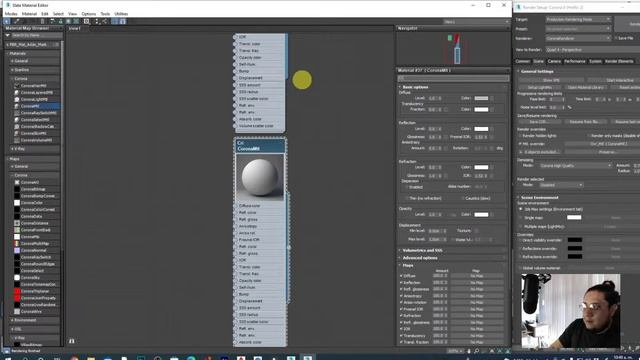
Task: Click the pan hand tool at view bottom
Action: click(469, 351)
